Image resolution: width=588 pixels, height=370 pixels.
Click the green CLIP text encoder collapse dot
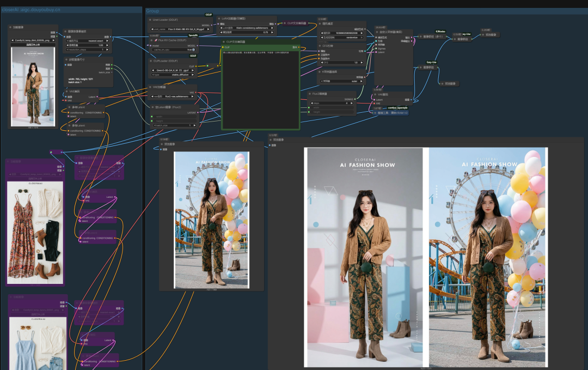(224, 41)
